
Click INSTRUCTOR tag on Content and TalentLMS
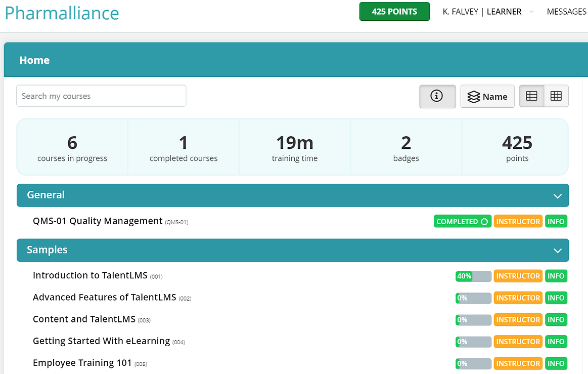pyautogui.click(x=518, y=319)
